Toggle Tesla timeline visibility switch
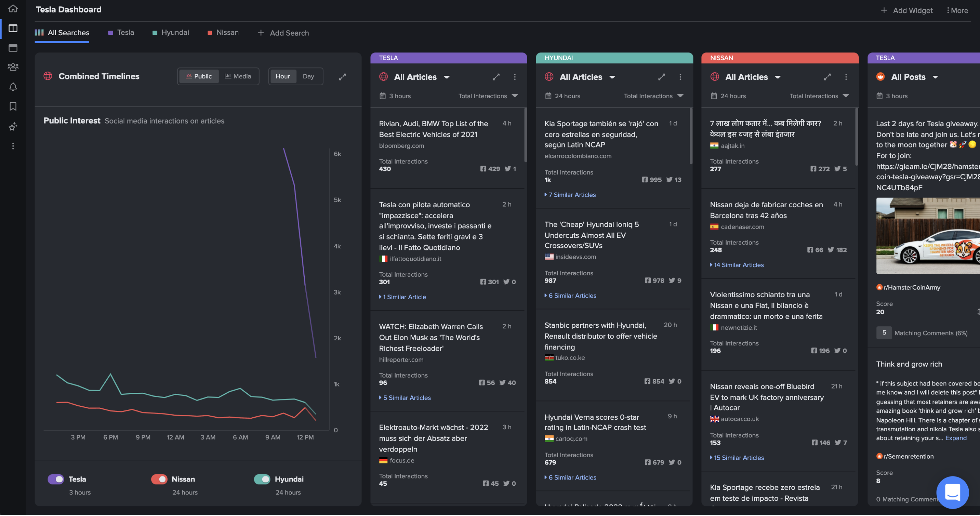 pos(56,480)
